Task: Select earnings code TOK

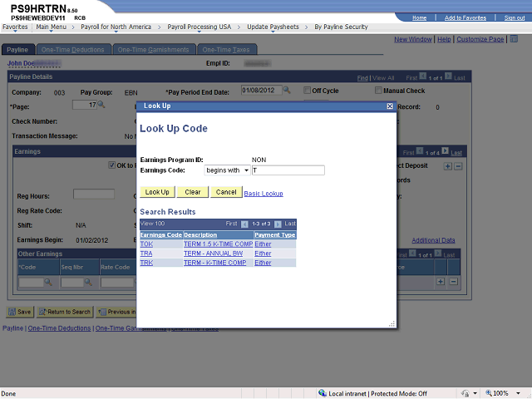Action: pos(146,244)
